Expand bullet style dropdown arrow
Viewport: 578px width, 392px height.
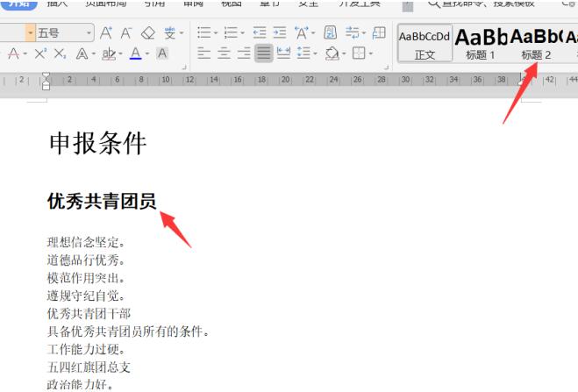(x=216, y=32)
